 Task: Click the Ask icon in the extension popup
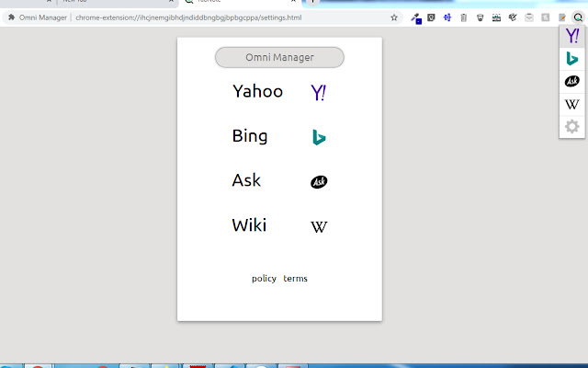tap(572, 81)
